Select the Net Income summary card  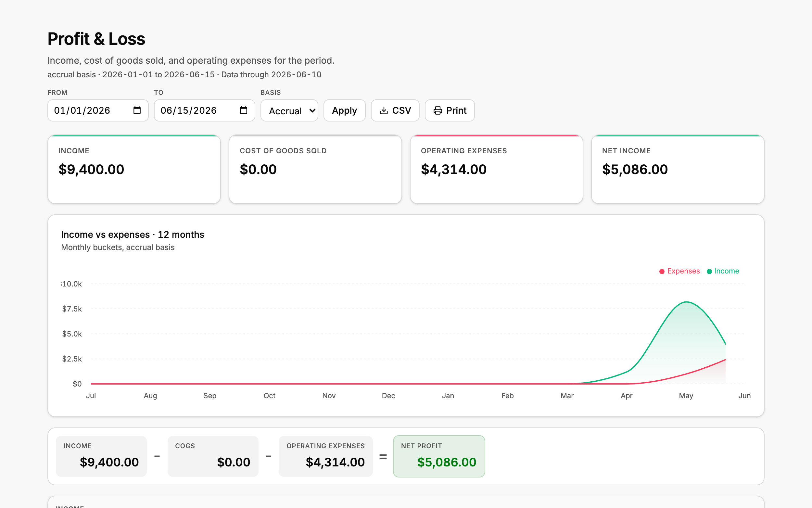(677, 169)
